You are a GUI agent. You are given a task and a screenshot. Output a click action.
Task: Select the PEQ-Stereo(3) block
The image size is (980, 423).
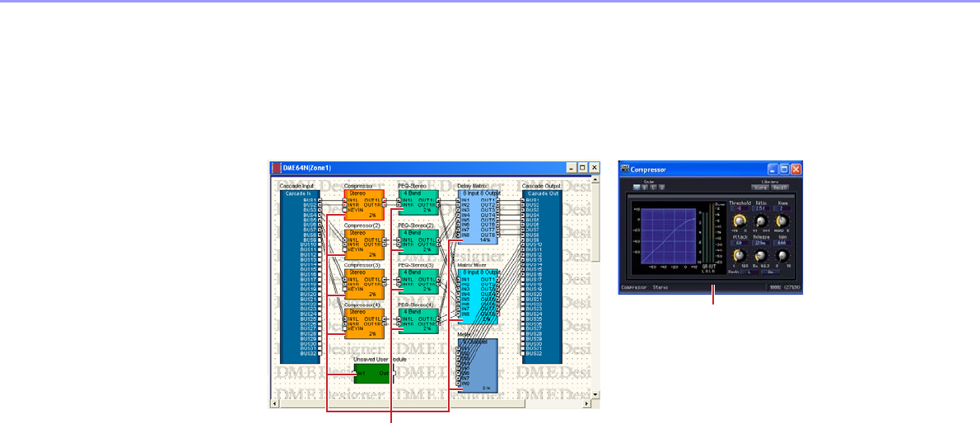point(418,281)
